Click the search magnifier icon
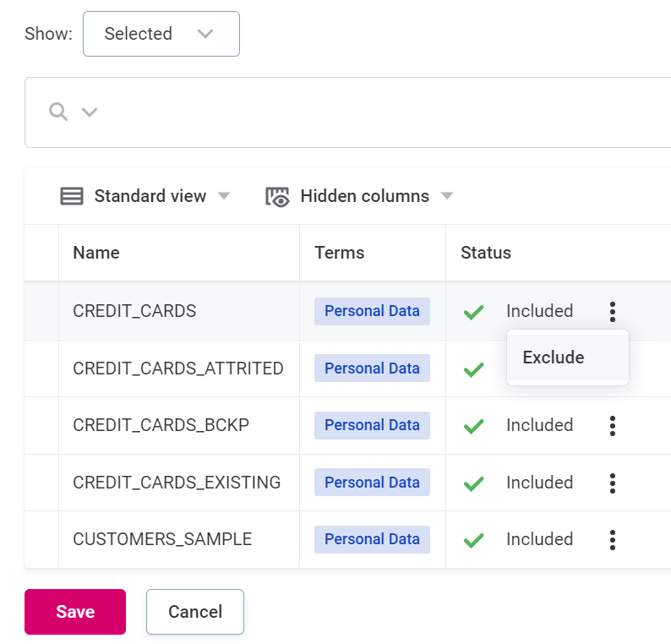This screenshot has height=644, width=671. pos(58,112)
